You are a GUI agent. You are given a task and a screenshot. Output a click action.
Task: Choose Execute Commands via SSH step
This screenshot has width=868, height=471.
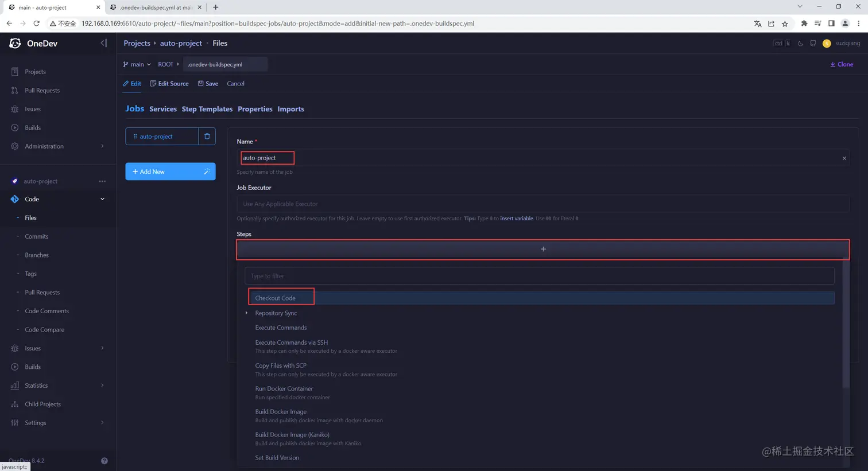[292, 342]
